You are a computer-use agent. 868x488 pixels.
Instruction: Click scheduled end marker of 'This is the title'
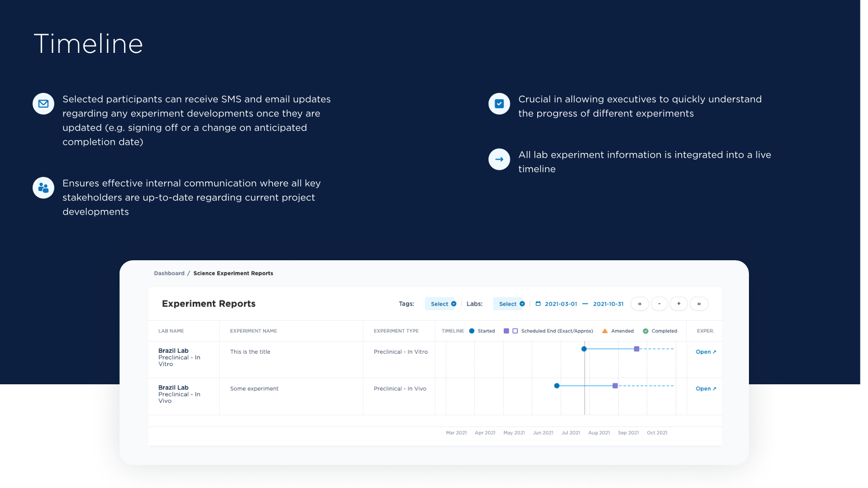pyautogui.click(x=636, y=349)
